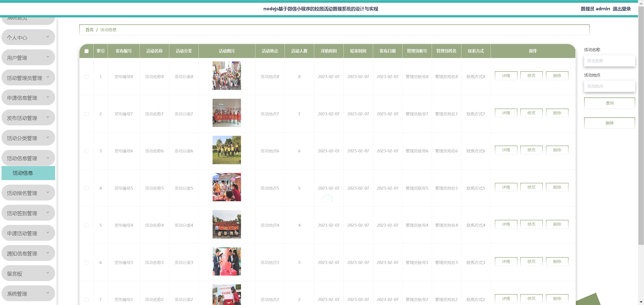Focus the 活动名称 search input

click(609, 61)
